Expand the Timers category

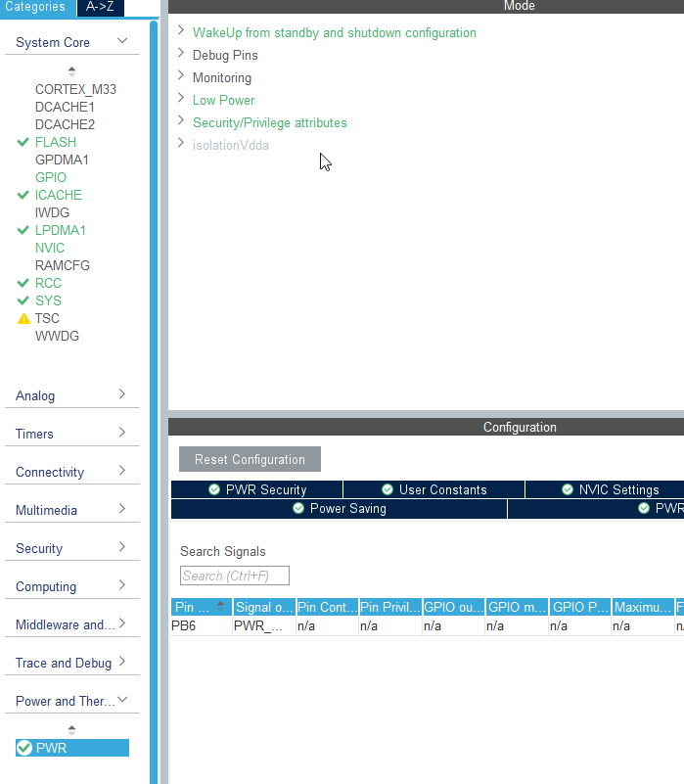[122, 433]
